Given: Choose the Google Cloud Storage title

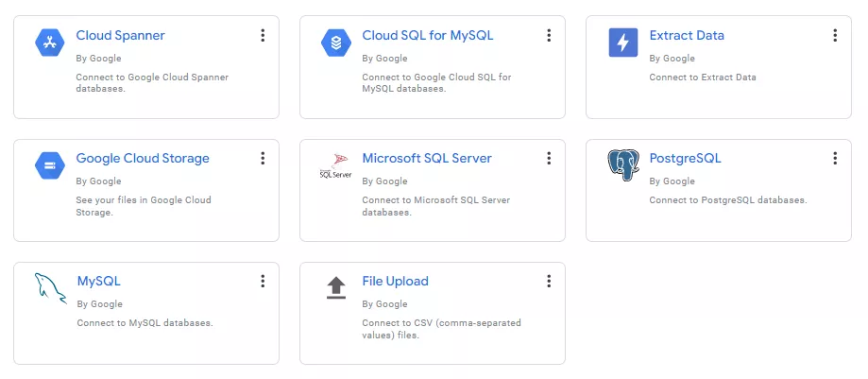Looking at the screenshot, I should pyautogui.click(x=143, y=159).
